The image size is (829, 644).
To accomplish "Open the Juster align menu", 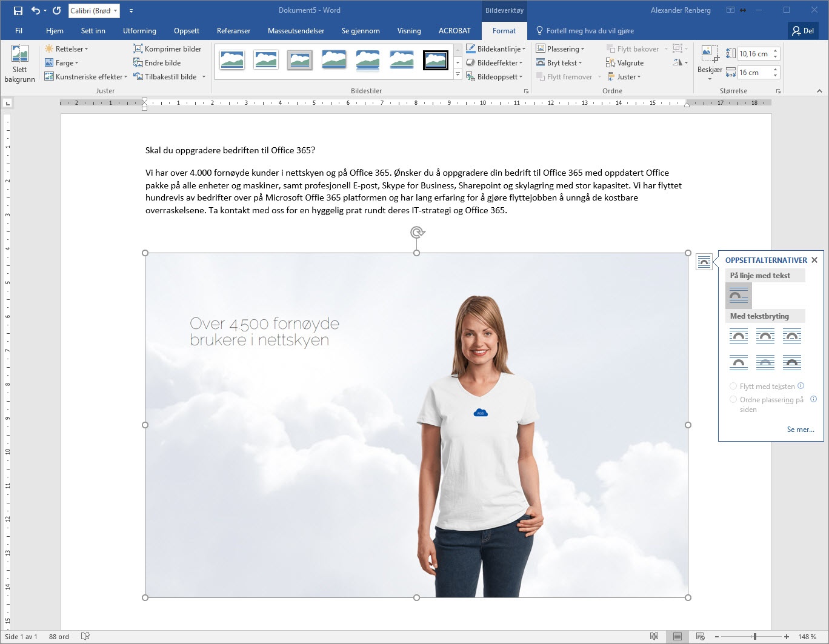I will coord(624,76).
